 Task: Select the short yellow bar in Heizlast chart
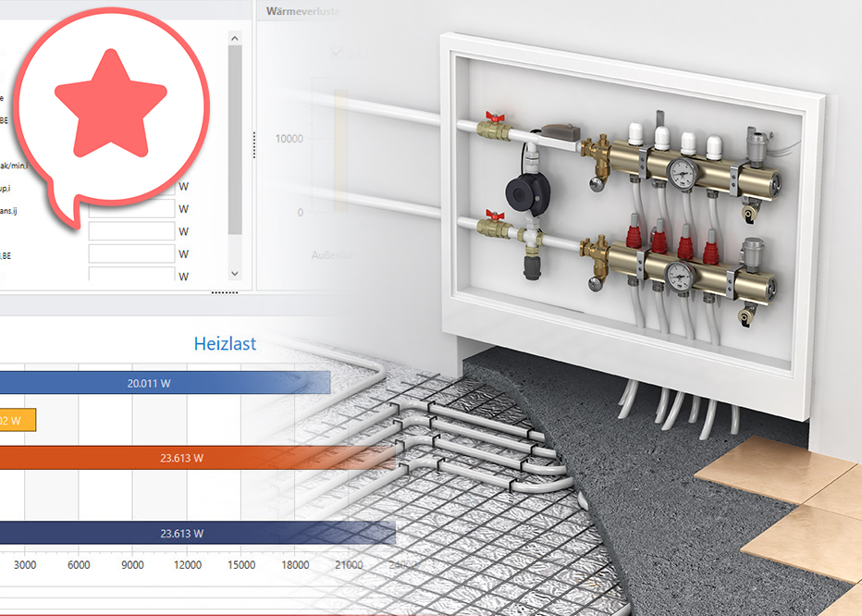tap(18, 420)
